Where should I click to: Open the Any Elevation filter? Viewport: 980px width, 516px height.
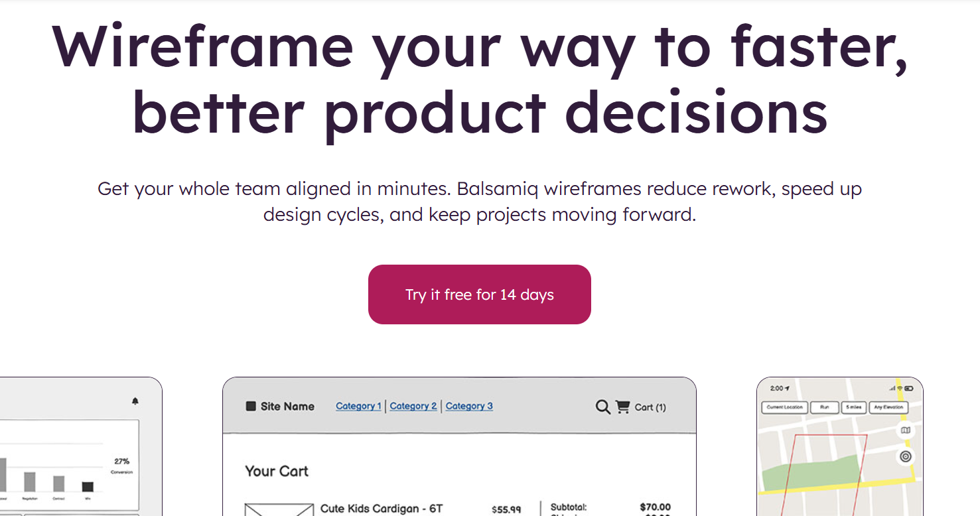[x=889, y=407]
